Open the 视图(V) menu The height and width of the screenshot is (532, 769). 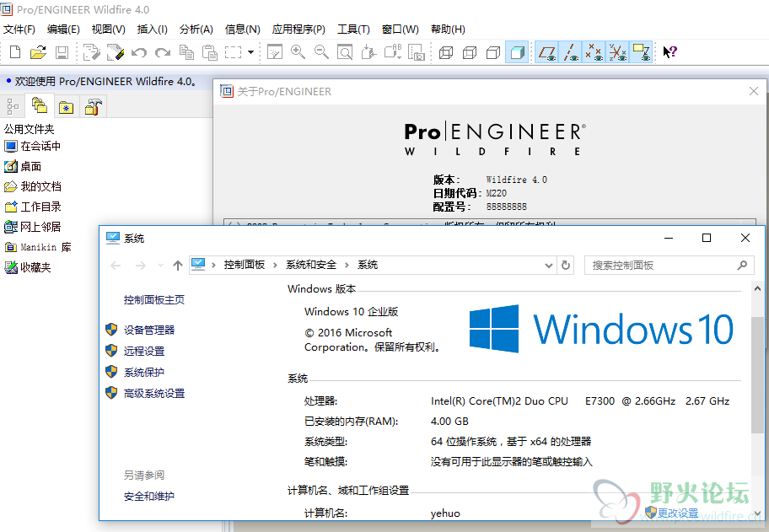coord(109,30)
